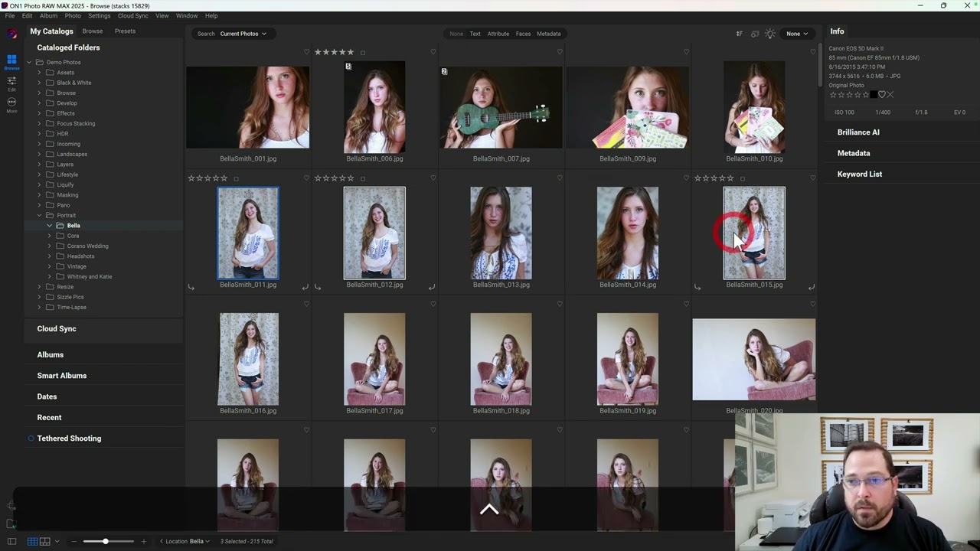Select the BellaSmith_013.jpg thumbnail
This screenshot has height=551, width=980.
(x=501, y=233)
